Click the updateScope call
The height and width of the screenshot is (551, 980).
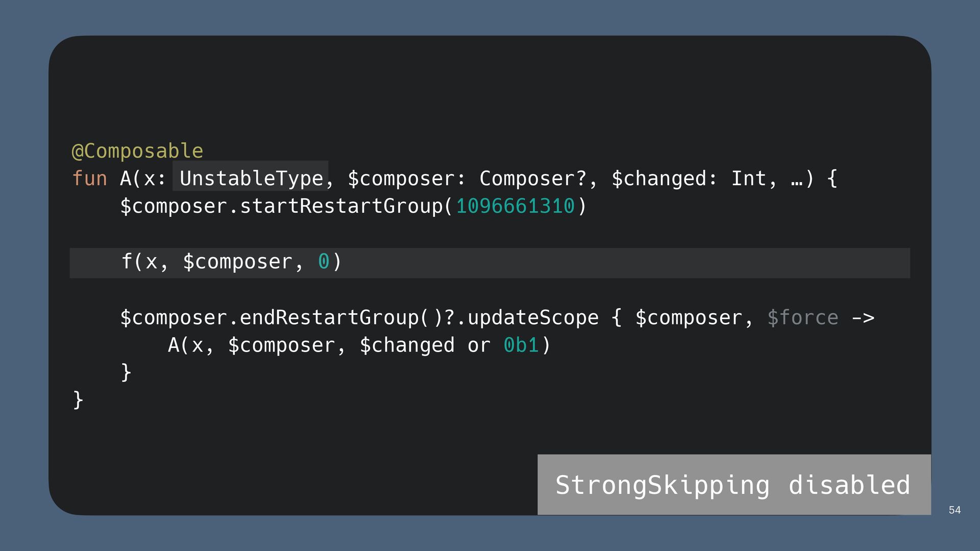pos(532,318)
